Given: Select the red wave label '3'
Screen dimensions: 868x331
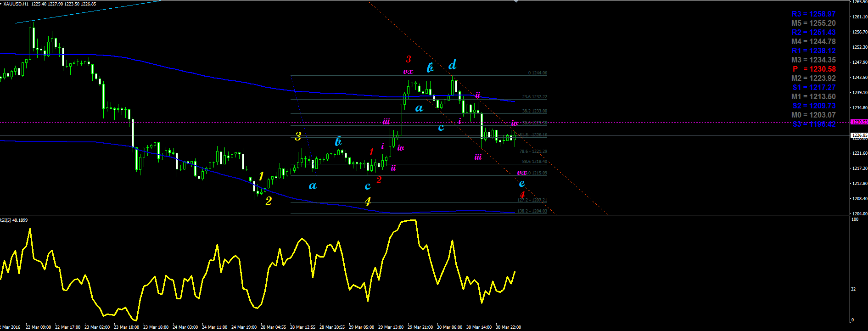Looking at the screenshot, I should click(x=409, y=59).
